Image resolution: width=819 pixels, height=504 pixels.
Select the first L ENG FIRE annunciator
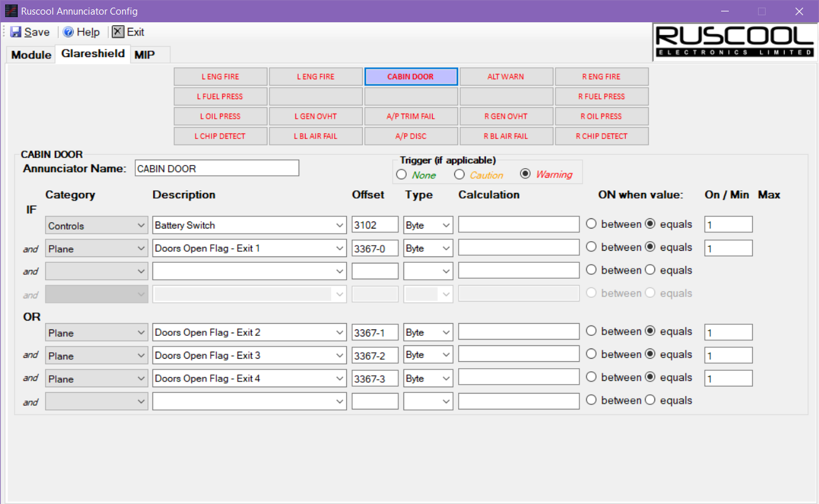(x=220, y=77)
